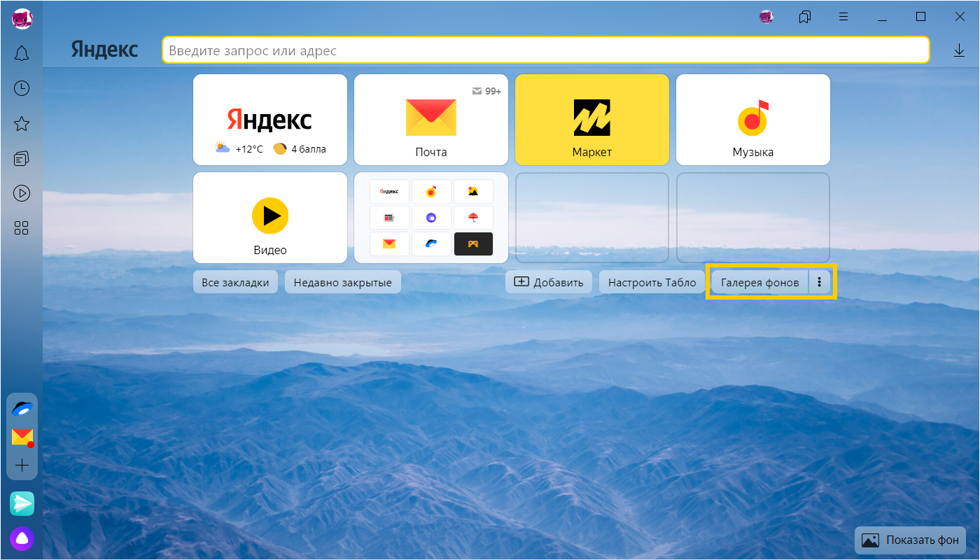980x560 pixels.
Task: Open the small Яндекс logo in folder tile
Action: click(389, 191)
